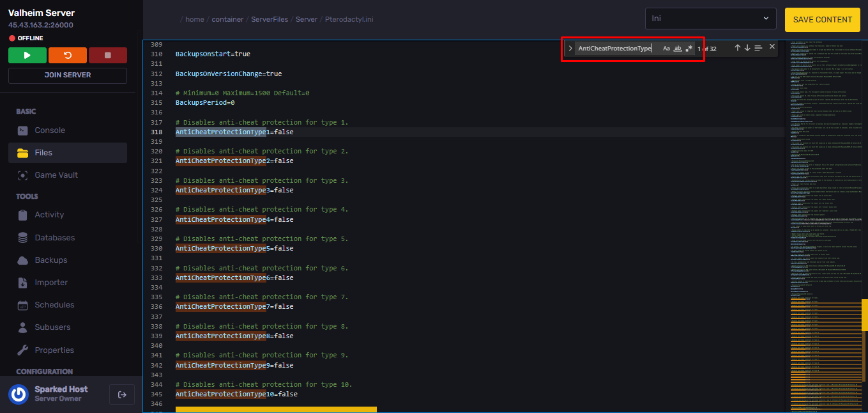Go to Databases via its icon
Viewport: 868px width, 413px height.
[22, 238]
